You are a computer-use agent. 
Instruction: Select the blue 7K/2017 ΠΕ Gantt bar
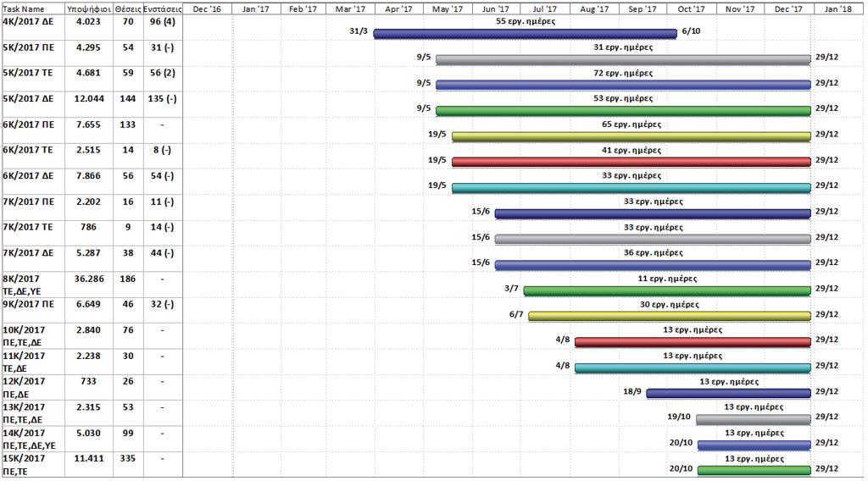click(x=654, y=214)
